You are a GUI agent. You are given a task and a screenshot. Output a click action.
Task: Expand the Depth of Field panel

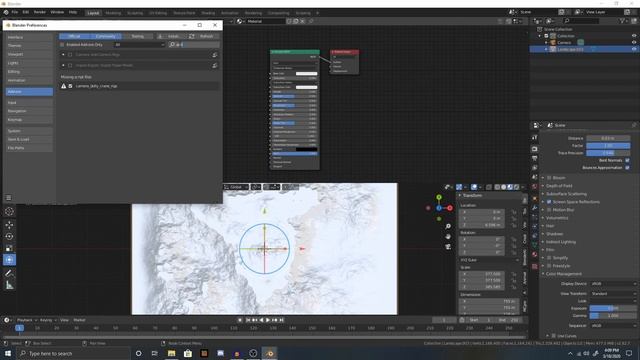[x=559, y=186]
